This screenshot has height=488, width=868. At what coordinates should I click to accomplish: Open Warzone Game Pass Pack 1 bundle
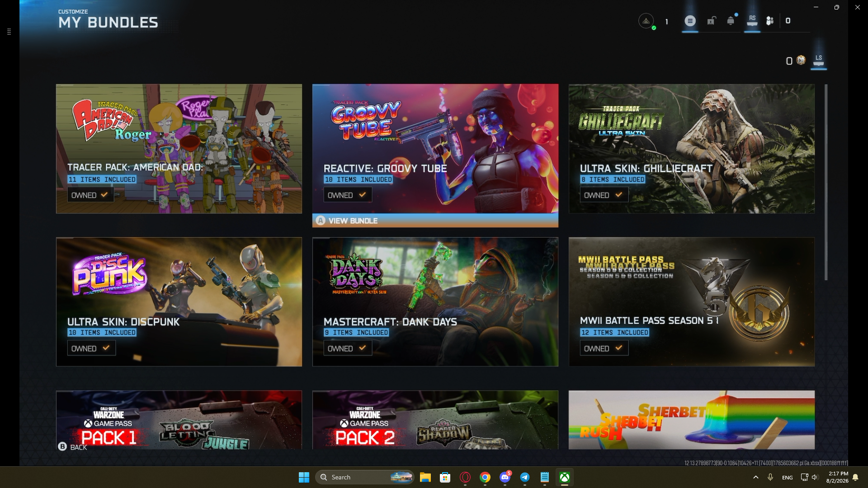coord(179,420)
